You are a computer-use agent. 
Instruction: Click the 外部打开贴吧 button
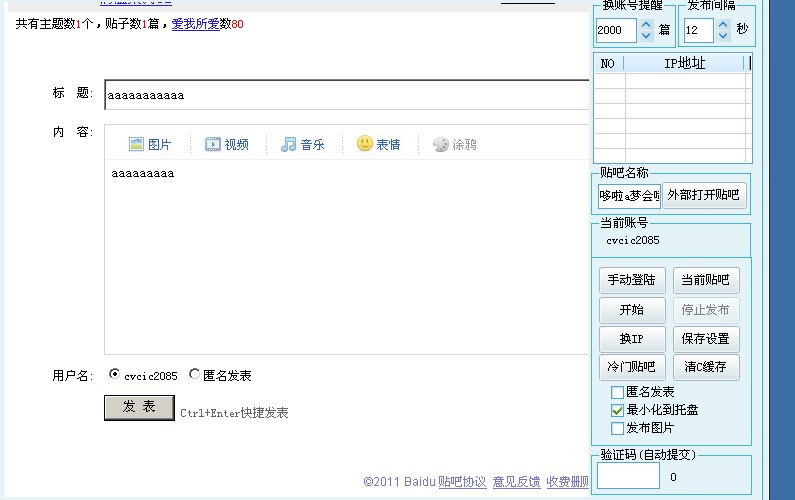click(704, 195)
